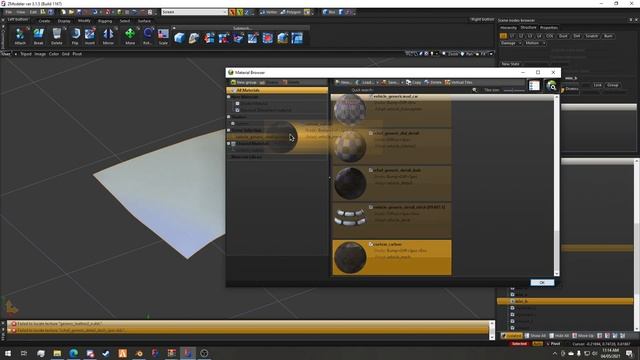This screenshot has width=640, height=360.
Task: Click the first blue cube Submesh icon
Action: [179, 38]
